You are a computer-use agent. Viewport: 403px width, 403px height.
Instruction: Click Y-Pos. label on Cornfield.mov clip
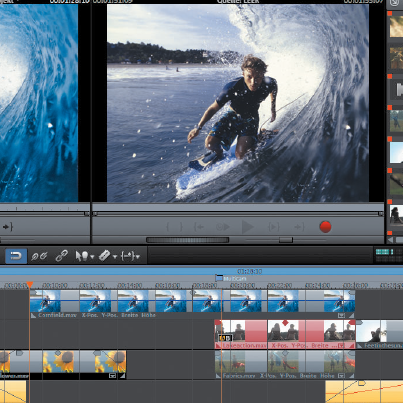point(109,315)
